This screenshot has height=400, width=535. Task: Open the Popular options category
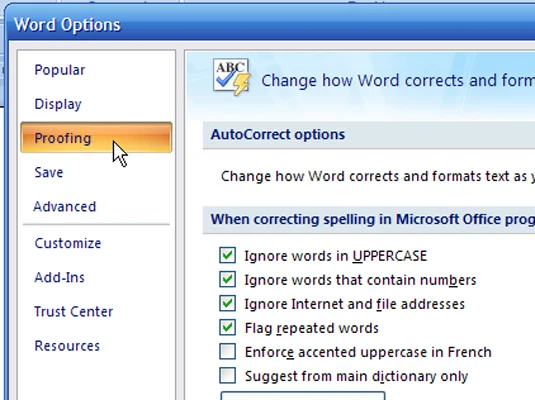[60, 70]
